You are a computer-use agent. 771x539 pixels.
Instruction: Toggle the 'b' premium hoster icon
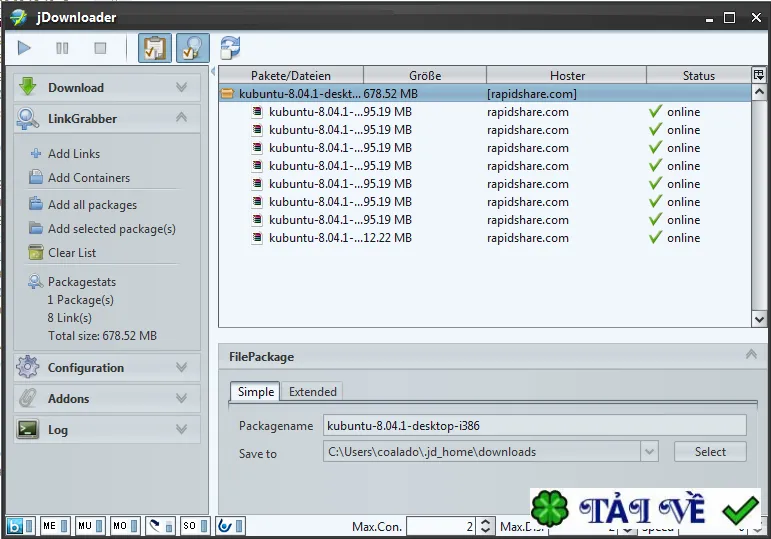20,526
